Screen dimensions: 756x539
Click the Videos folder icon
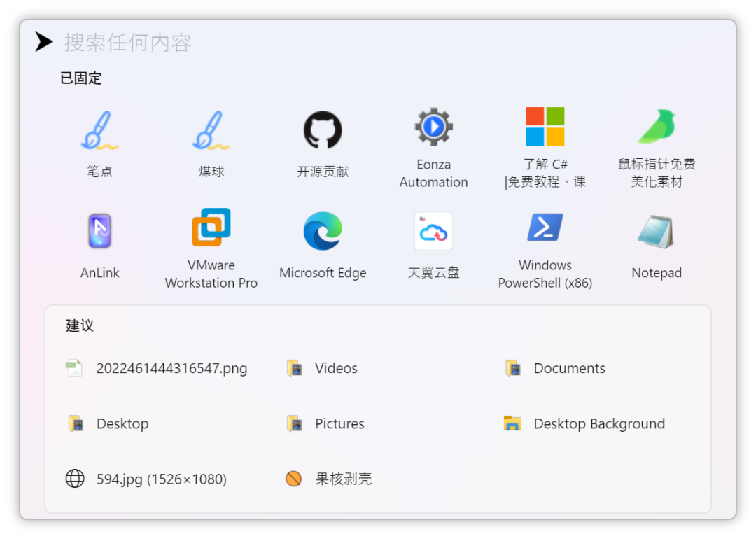point(294,368)
